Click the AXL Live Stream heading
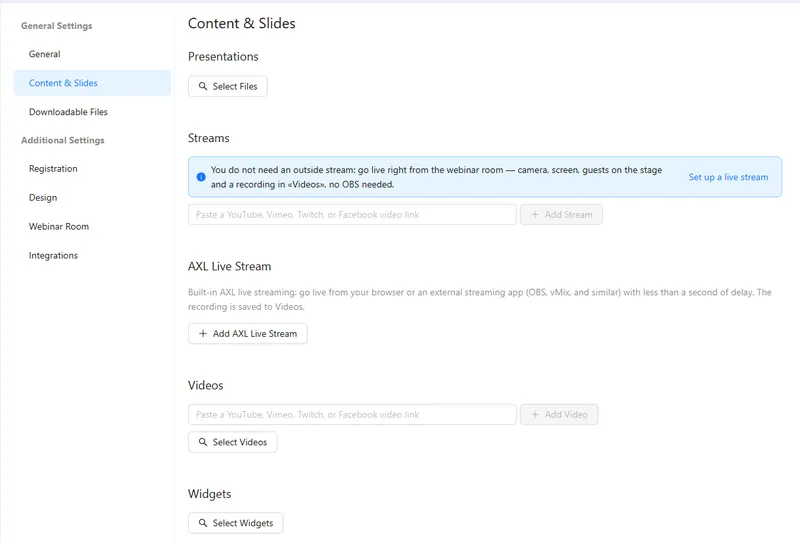 point(230,266)
